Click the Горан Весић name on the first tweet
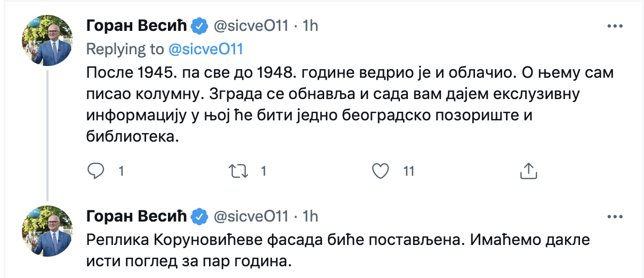The width and height of the screenshot is (644, 278). click(x=136, y=26)
